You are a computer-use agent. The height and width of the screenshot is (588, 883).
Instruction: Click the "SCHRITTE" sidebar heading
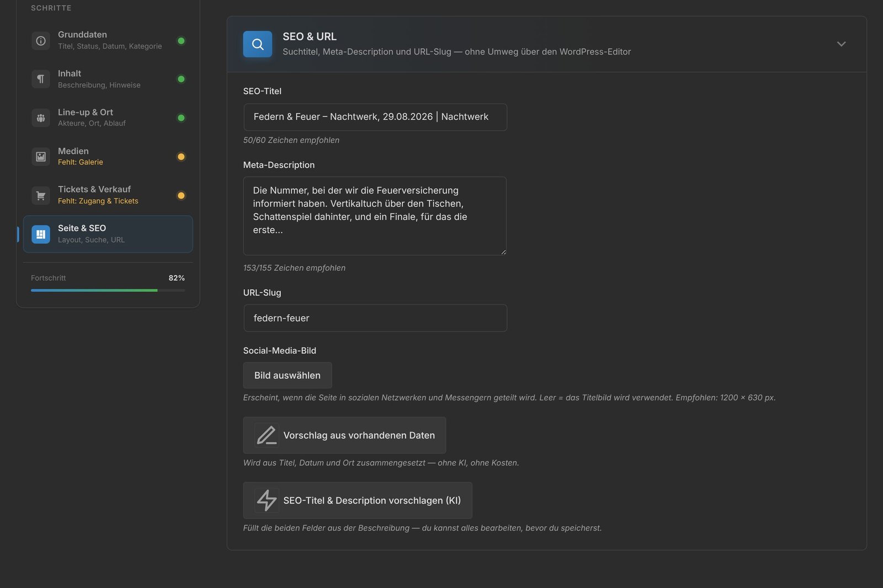pos(51,8)
